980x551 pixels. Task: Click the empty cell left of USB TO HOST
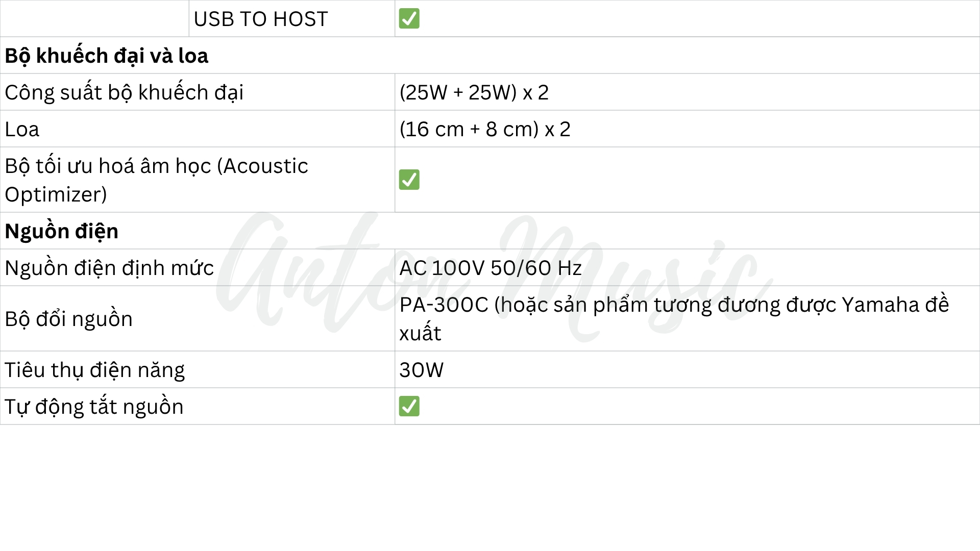[94, 19]
